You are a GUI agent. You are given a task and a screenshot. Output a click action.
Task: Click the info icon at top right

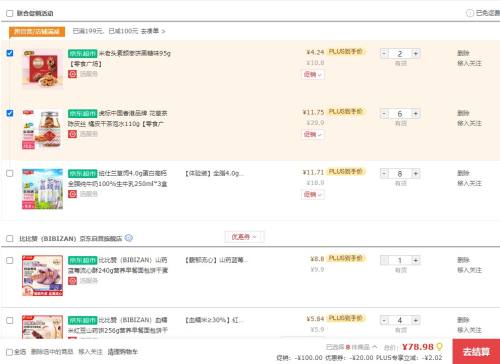click(x=470, y=13)
